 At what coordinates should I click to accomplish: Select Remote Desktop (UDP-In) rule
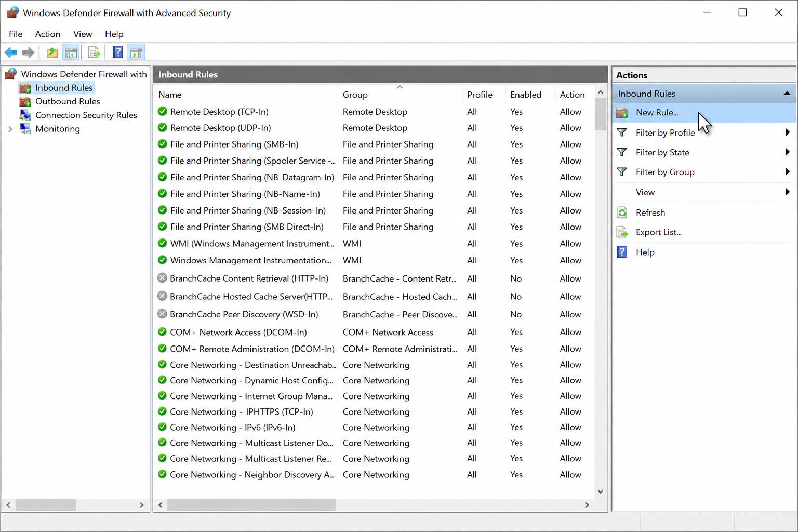pos(374,128)
